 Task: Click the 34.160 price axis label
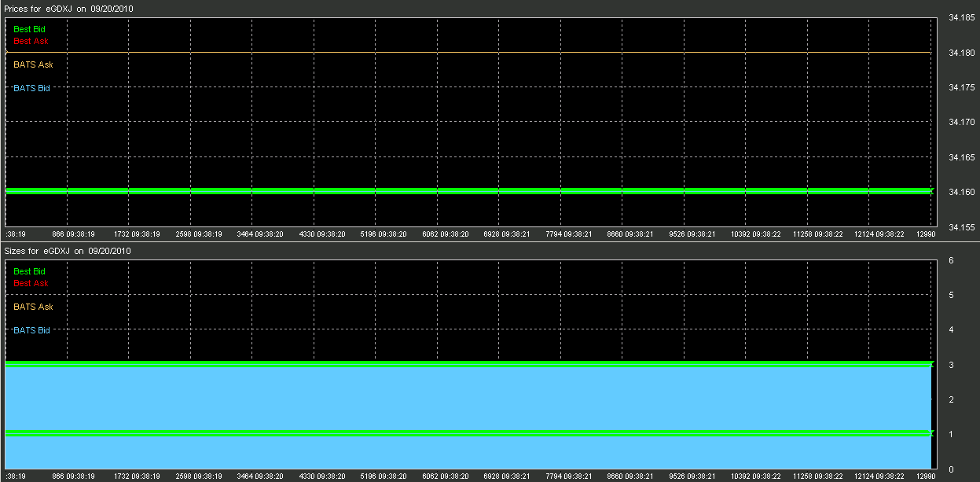962,192
